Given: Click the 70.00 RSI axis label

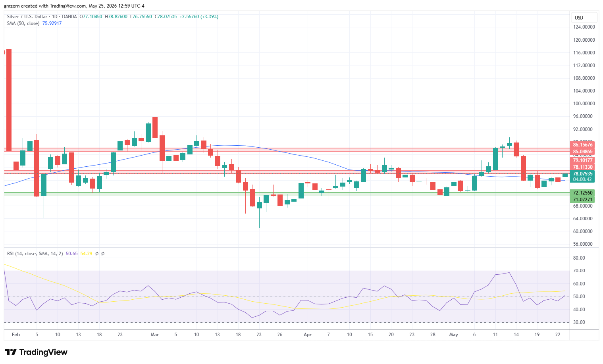Looking at the screenshot, I should click(x=579, y=271).
